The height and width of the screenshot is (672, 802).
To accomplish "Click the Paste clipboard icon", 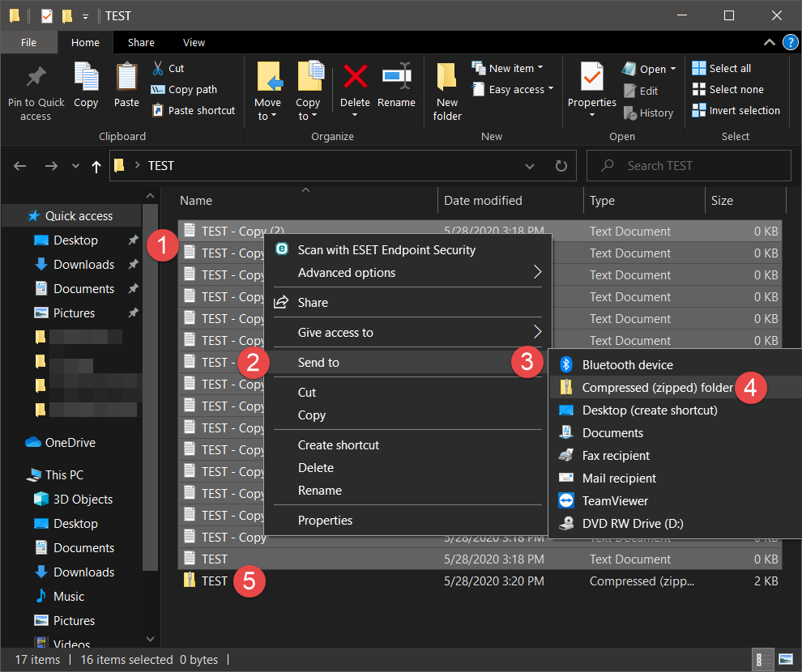I will click(126, 77).
